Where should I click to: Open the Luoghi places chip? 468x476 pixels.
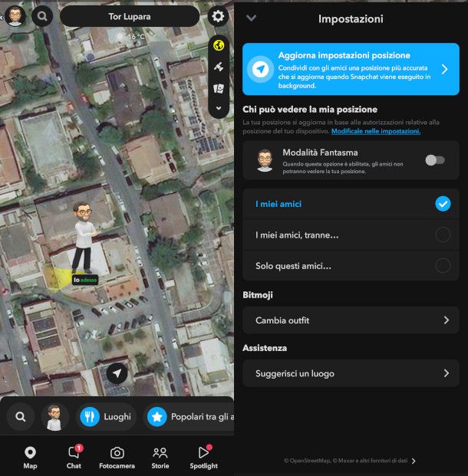point(106,417)
